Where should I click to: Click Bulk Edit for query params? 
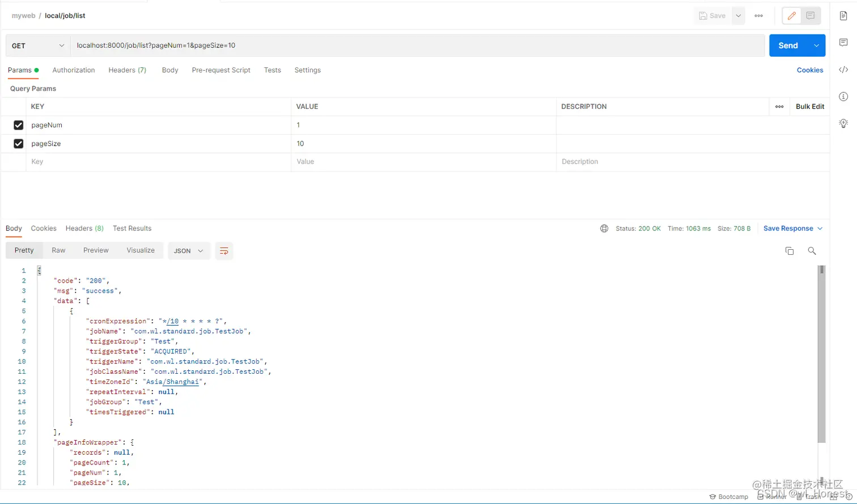pos(810,106)
